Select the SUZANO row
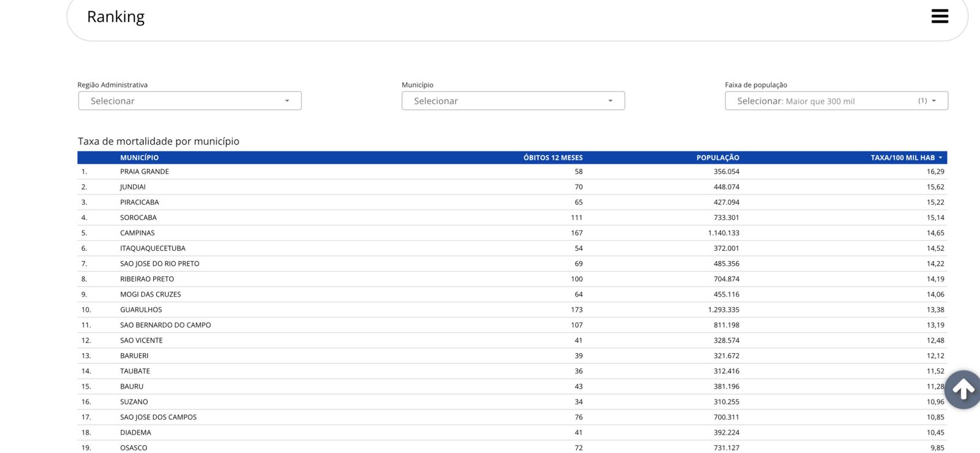This screenshot has width=980, height=453. click(512, 402)
